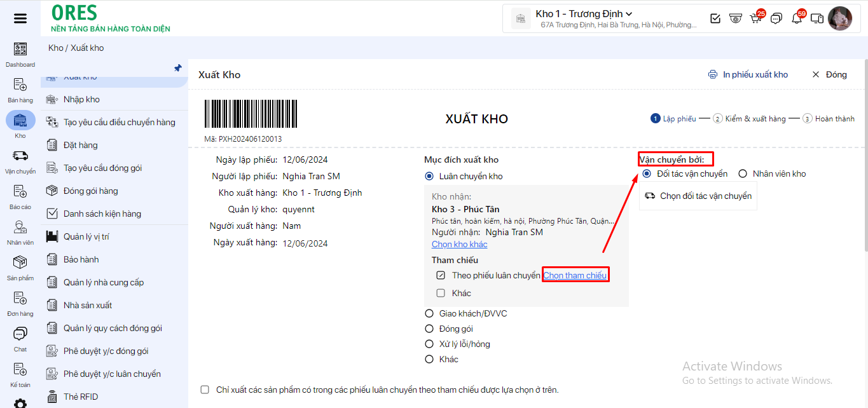The image size is (868, 408).
Task: Click the pin icon on side panel
Action: click(x=178, y=68)
